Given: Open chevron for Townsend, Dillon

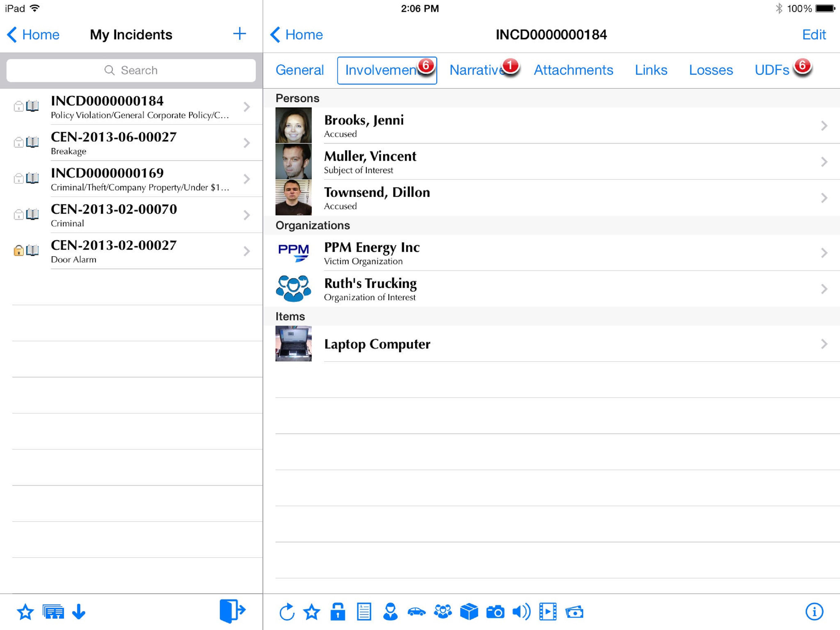Looking at the screenshot, I should click(x=824, y=198).
